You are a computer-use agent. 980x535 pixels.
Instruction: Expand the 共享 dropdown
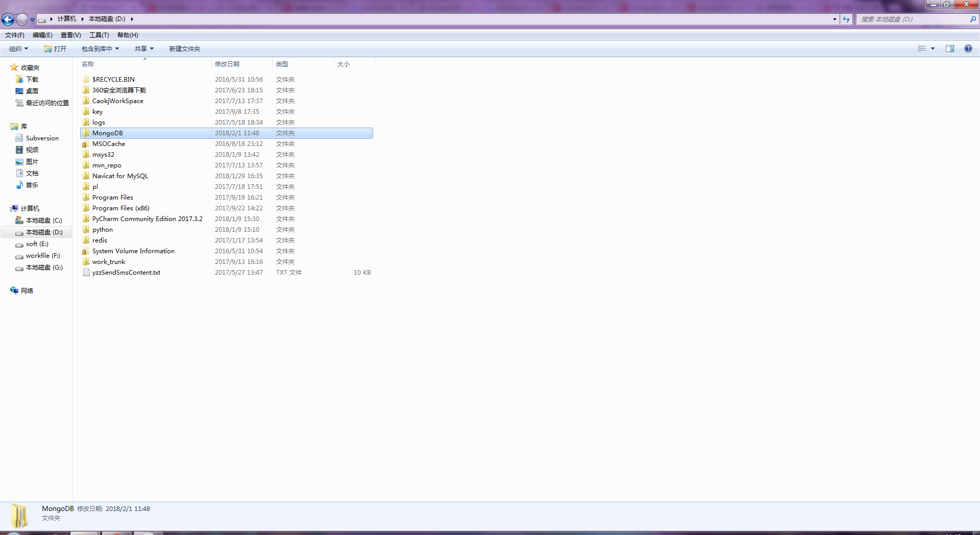click(x=144, y=49)
